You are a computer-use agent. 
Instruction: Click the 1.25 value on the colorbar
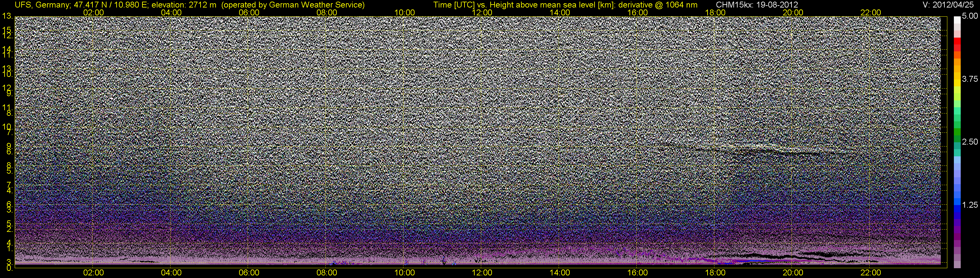point(970,205)
